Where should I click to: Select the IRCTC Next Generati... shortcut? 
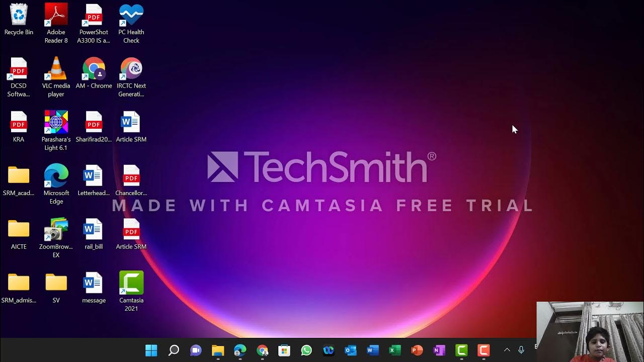click(131, 77)
